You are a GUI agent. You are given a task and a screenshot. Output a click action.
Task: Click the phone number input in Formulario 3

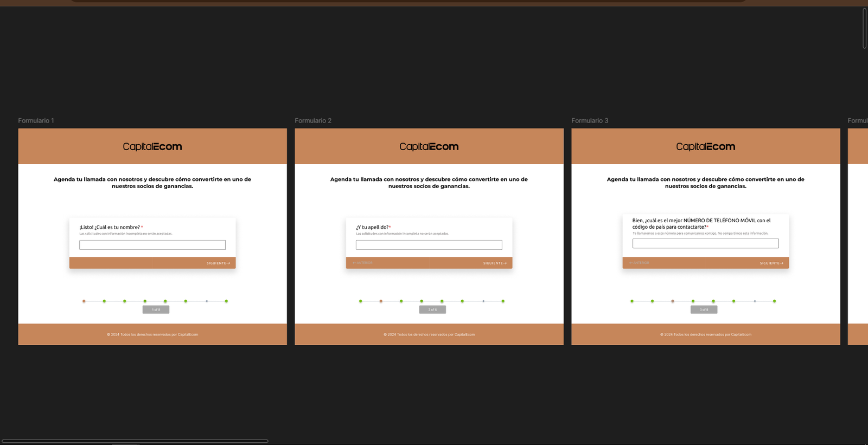click(x=705, y=244)
